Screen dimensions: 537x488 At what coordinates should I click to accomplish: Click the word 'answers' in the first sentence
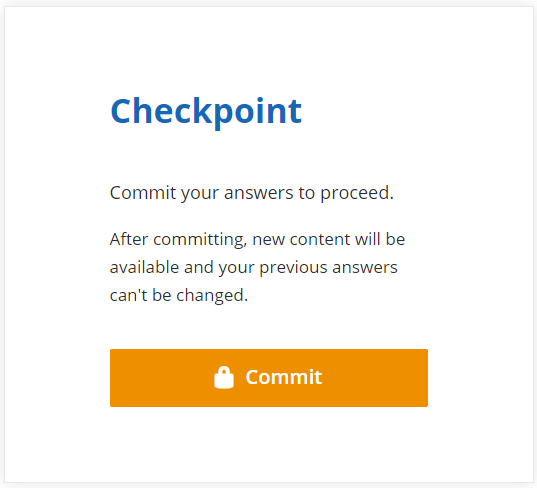coord(259,193)
